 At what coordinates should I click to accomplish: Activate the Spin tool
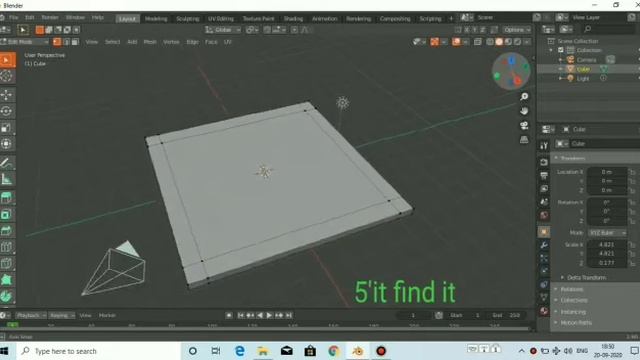[7, 296]
